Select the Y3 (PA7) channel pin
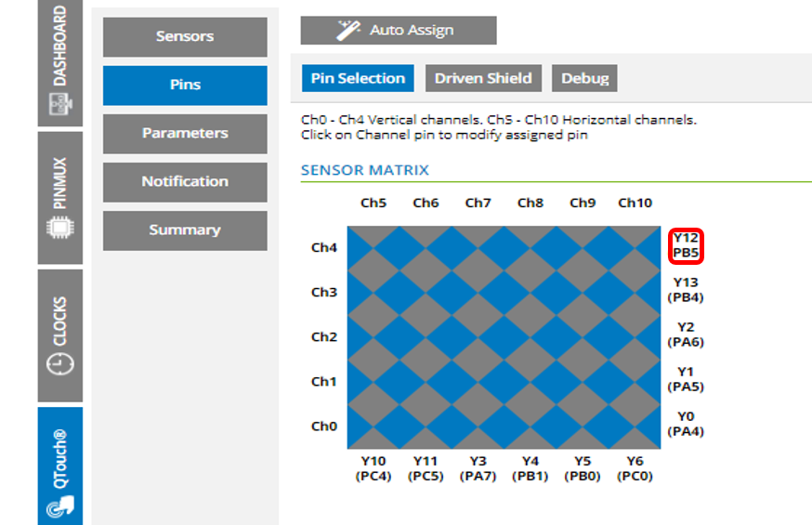Image resolution: width=812 pixels, height=525 pixels. click(x=478, y=468)
